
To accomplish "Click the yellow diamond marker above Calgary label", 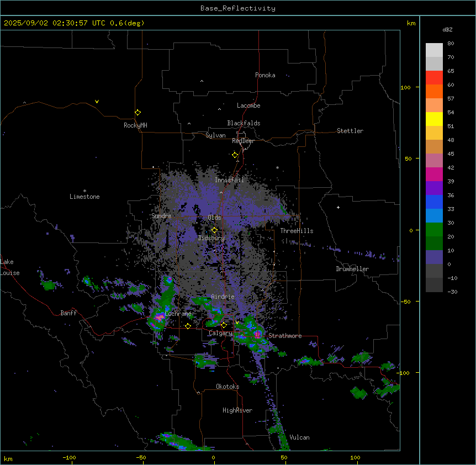I will [x=224, y=325].
